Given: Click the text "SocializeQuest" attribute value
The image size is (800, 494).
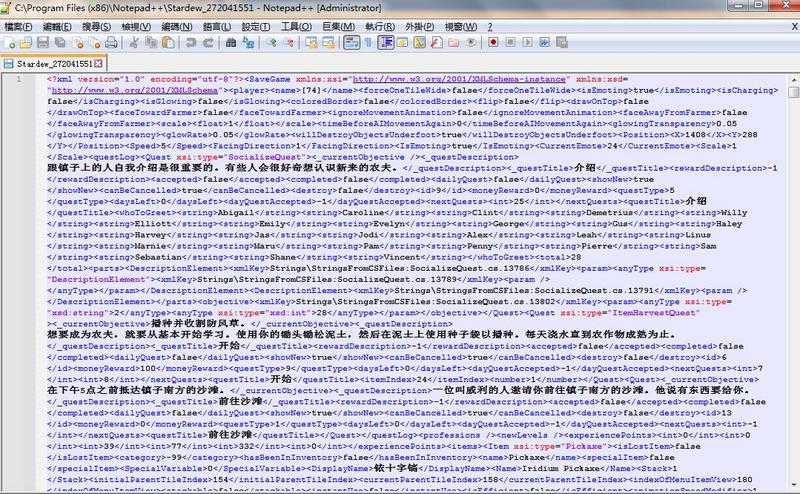Looking at the screenshot, I should point(264,157).
